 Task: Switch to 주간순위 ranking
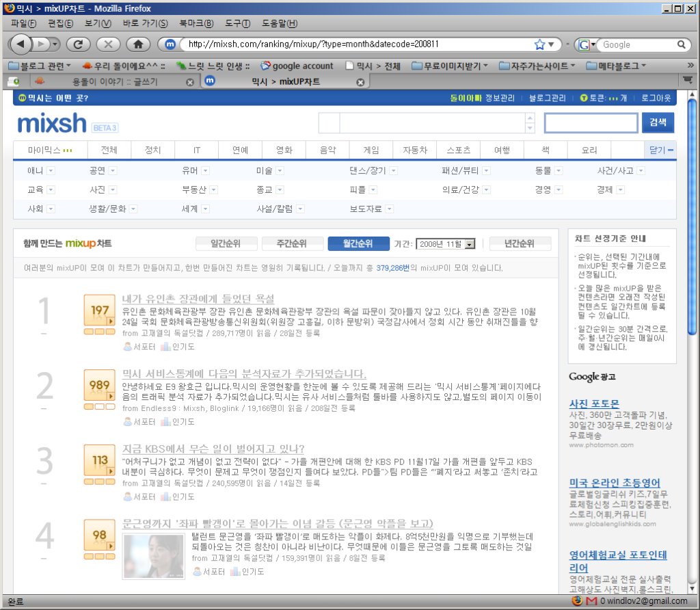[x=292, y=243]
